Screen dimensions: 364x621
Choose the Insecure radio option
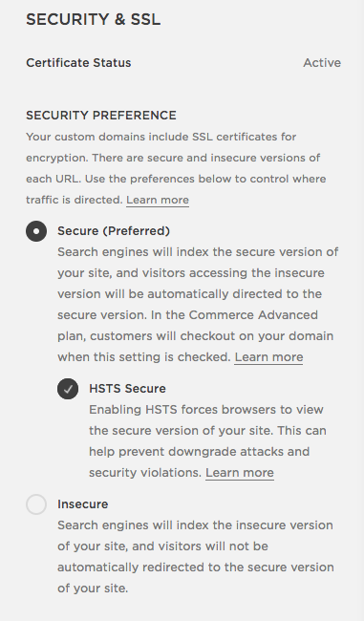pyautogui.click(x=36, y=504)
